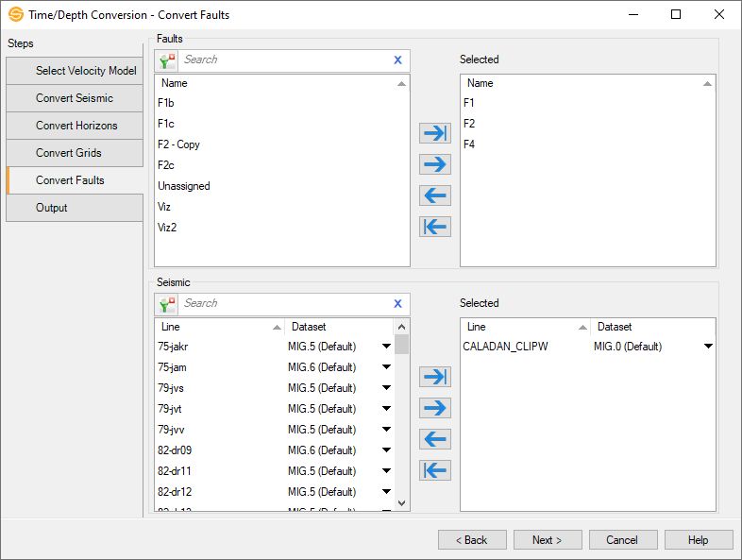Click in the Faults search field
The width and height of the screenshot is (742, 560).
coord(284,60)
